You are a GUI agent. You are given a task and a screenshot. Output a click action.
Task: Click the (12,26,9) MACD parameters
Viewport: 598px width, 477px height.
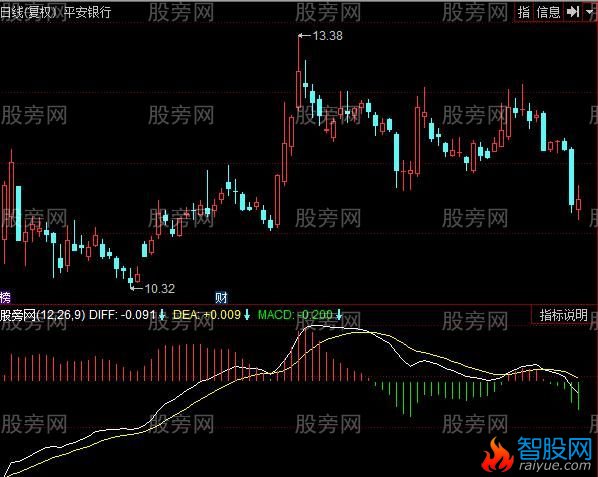(60, 315)
